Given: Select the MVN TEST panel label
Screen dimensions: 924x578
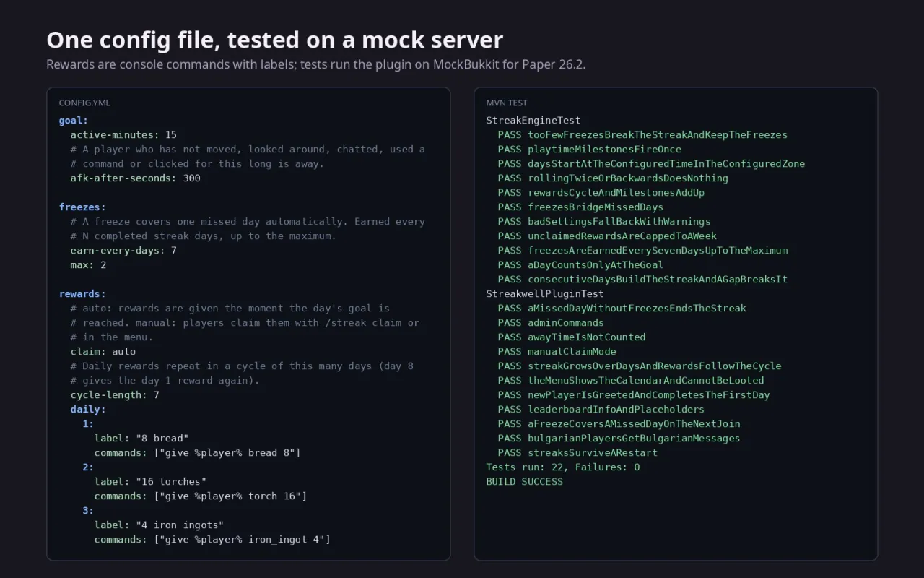Looking at the screenshot, I should [x=507, y=103].
